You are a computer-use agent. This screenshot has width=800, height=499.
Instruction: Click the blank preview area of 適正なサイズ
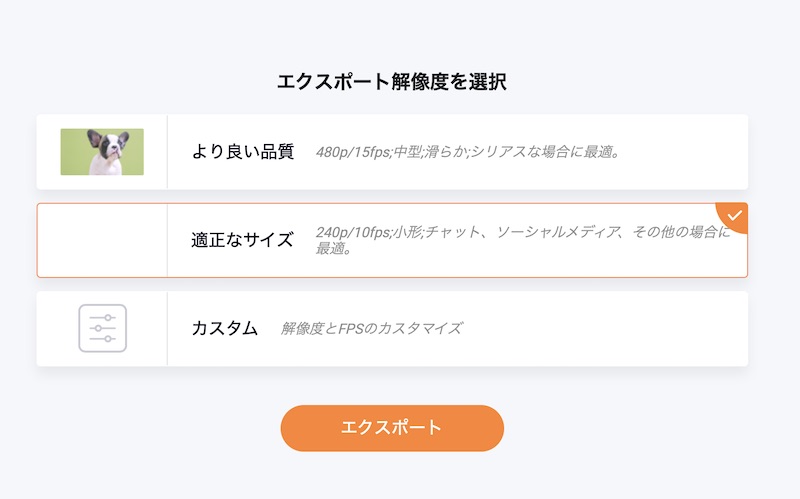[x=102, y=240]
